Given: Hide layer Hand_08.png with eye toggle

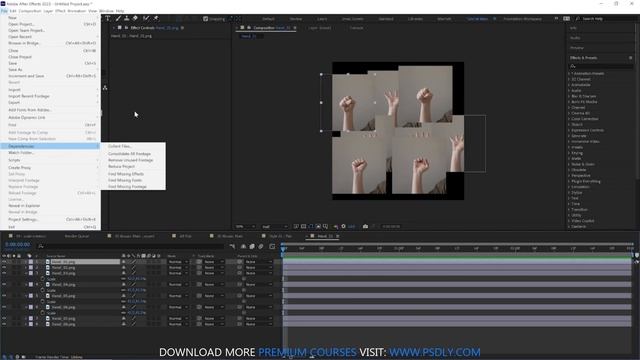Looking at the screenshot, I should pos(4,324).
